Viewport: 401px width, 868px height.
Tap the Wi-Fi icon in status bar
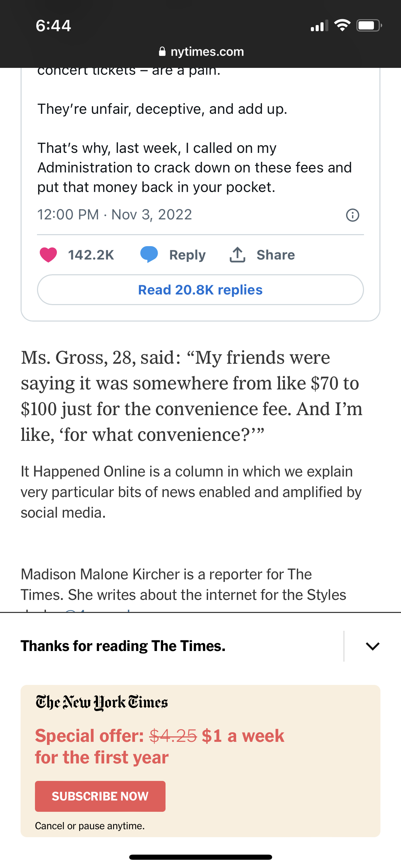point(342,26)
